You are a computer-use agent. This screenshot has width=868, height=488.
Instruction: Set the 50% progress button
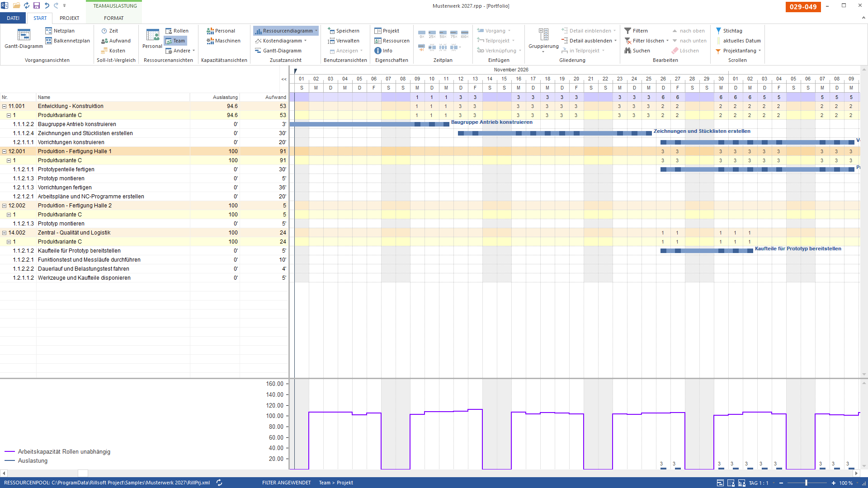tap(443, 34)
